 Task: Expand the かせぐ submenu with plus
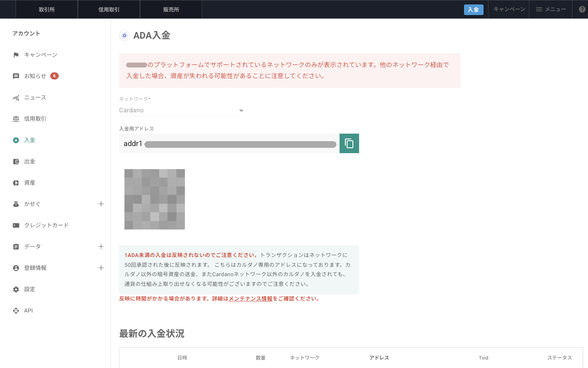[101, 204]
